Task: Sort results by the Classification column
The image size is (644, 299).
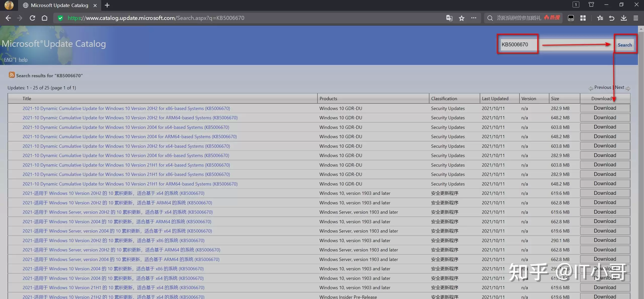Action: (444, 99)
